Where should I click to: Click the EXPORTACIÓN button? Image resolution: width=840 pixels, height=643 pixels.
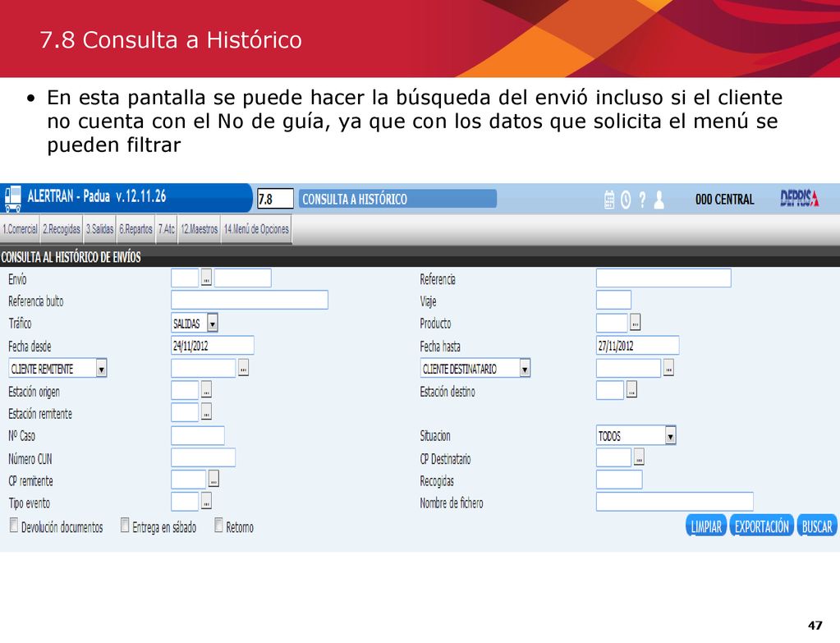pyautogui.click(x=762, y=526)
